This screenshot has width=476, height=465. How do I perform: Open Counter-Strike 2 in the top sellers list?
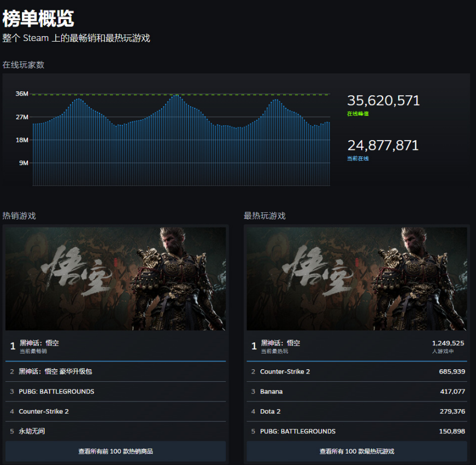pos(115,411)
